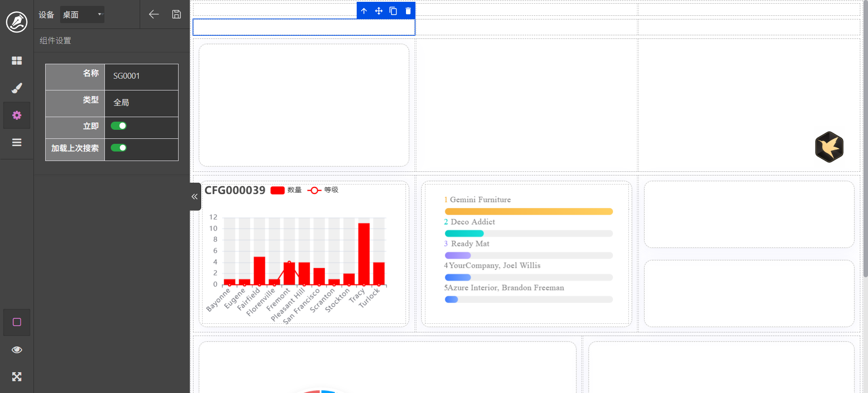Click the save icon in top bar
This screenshot has height=393, width=868.
[x=176, y=14]
